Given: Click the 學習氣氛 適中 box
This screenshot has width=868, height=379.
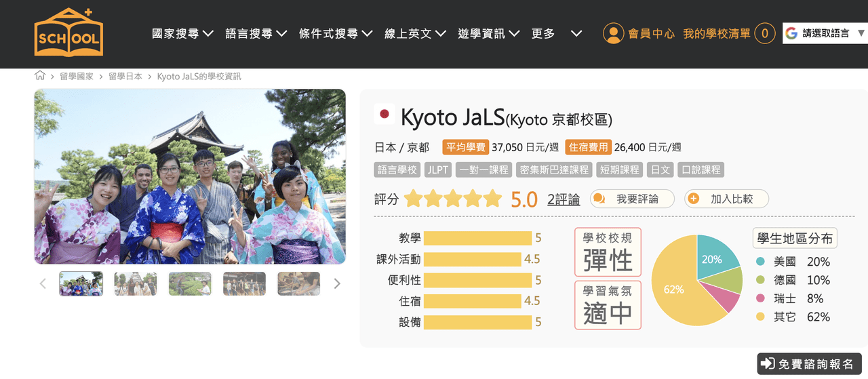Looking at the screenshot, I should click(608, 305).
